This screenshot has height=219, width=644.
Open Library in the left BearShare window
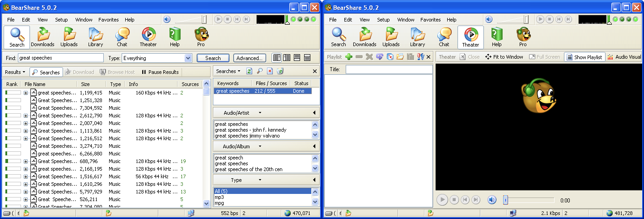pos(95,37)
